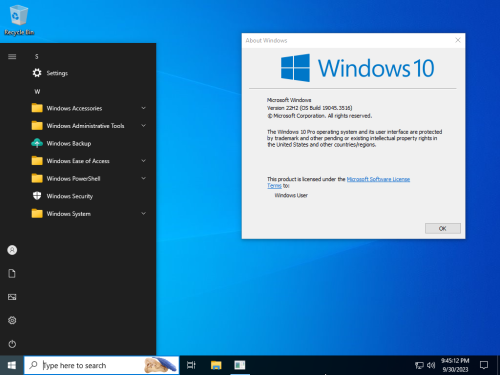Select the Windows Backup label
This screenshot has width=500, height=375.
click(69, 143)
